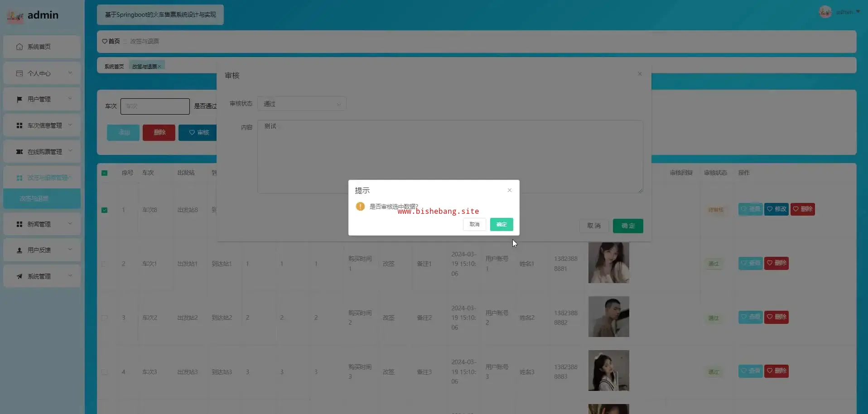Open the 审核状态 dropdown showing 通过

[x=302, y=104]
